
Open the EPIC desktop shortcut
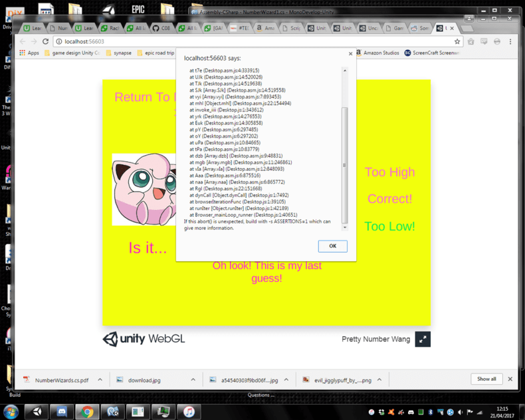pos(138,9)
